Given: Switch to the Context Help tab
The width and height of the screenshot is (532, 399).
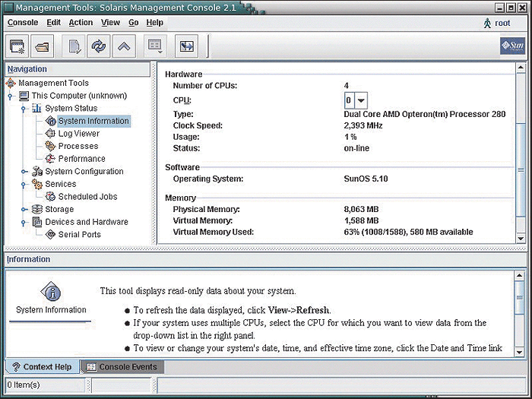Looking at the screenshot, I should (43, 367).
